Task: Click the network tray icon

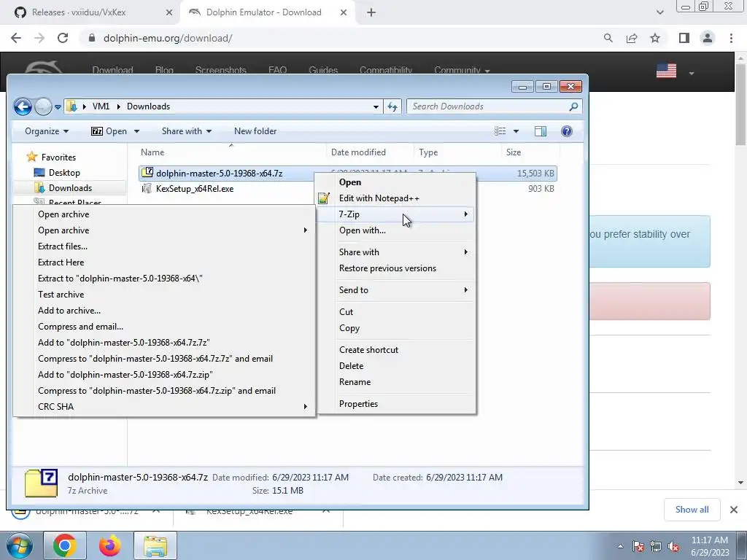Action: coord(656,547)
